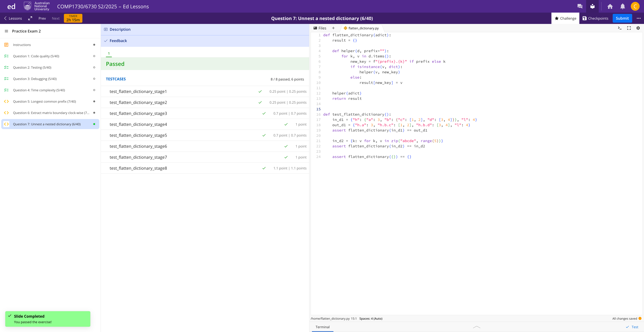644x332 pixels.
Task: Open the Instructions slide
Action: point(50,45)
